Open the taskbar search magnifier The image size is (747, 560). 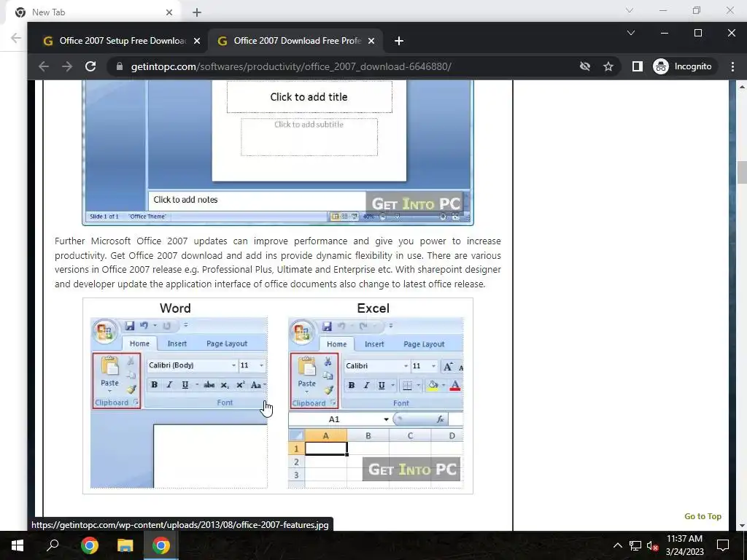point(53,545)
